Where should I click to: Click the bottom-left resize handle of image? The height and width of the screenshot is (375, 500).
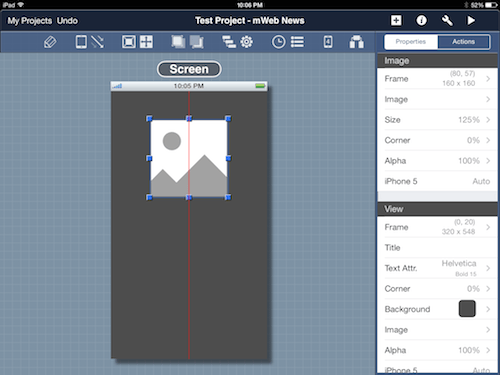(x=149, y=197)
